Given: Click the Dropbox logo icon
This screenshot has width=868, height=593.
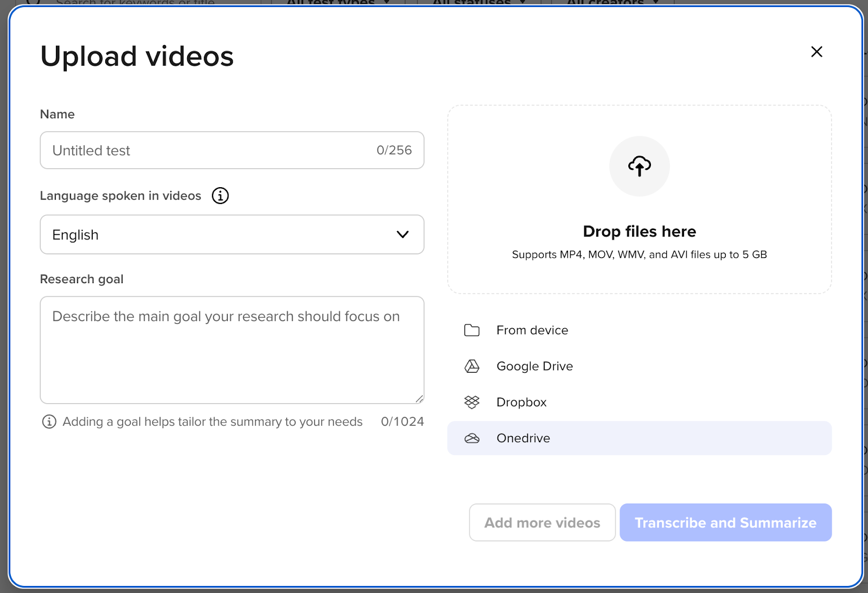Looking at the screenshot, I should point(471,402).
